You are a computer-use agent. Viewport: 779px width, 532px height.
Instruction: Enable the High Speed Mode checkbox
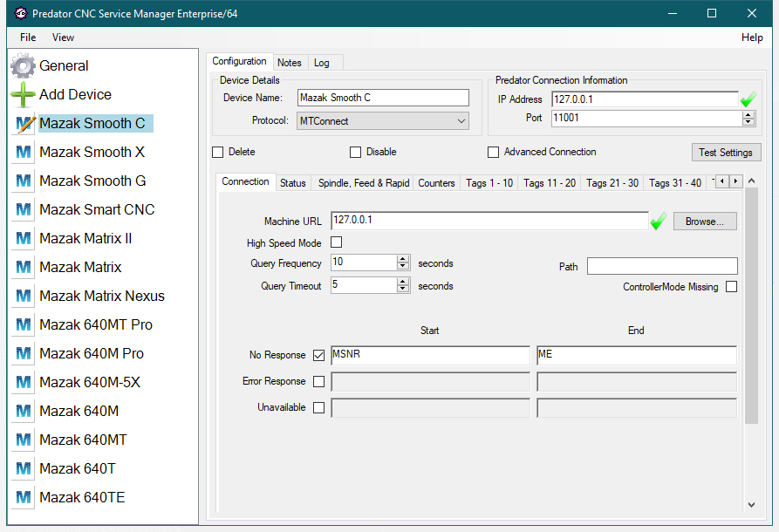(337, 243)
